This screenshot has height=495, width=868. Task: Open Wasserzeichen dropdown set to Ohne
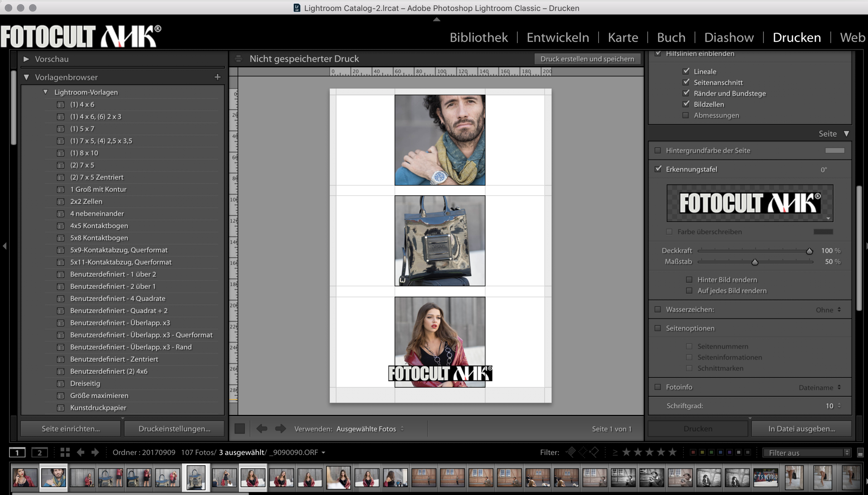[828, 310]
